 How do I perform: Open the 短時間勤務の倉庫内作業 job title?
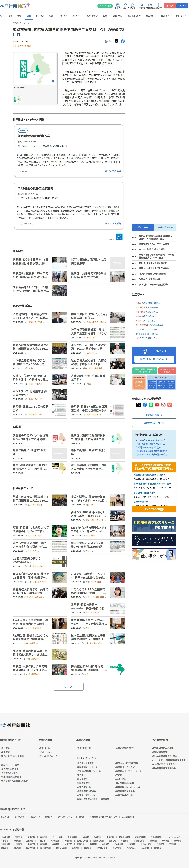pyautogui.click(x=34, y=136)
